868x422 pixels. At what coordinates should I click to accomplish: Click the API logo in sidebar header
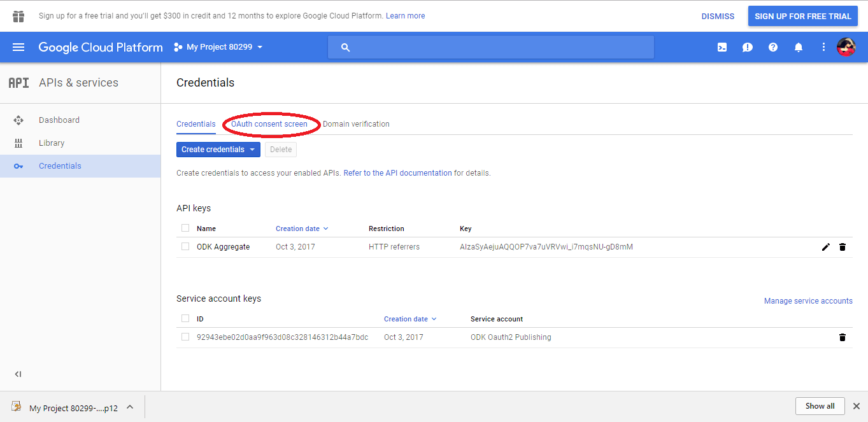18,83
